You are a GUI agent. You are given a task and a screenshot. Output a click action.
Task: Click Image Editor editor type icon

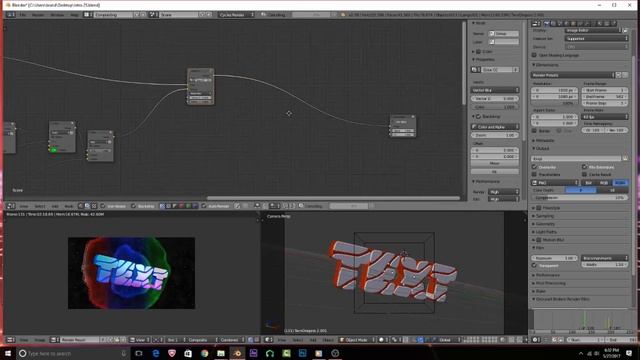(x=11, y=340)
